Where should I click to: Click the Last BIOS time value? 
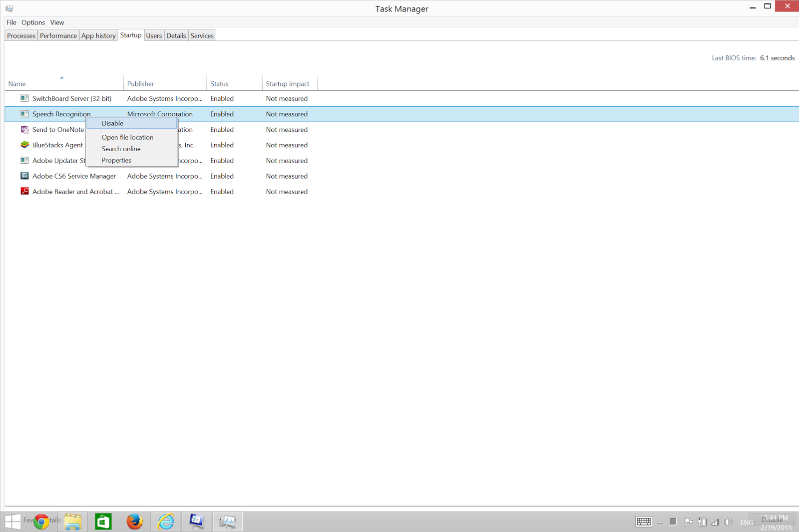(x=778, y=58)
